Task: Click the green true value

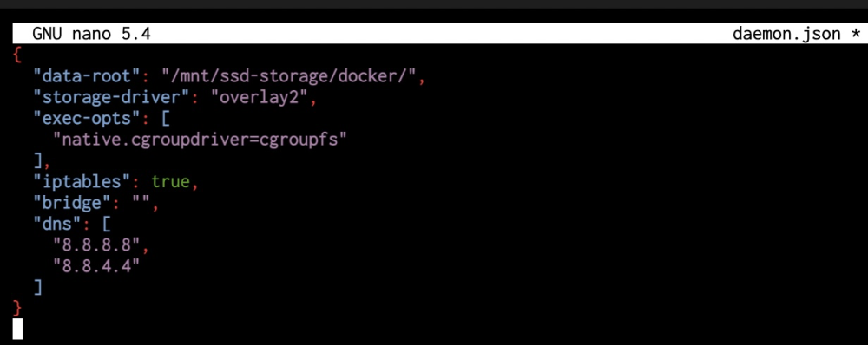Action: pos(171,181)
